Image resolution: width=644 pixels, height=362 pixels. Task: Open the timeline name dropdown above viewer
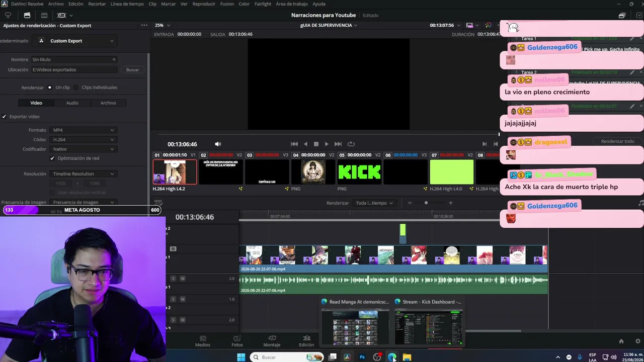tap(329, 25)
